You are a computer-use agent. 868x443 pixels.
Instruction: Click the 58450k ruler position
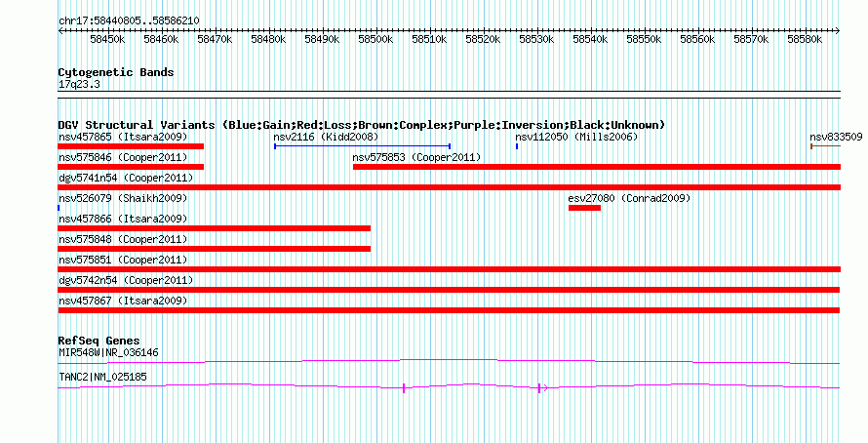(107, 39)
